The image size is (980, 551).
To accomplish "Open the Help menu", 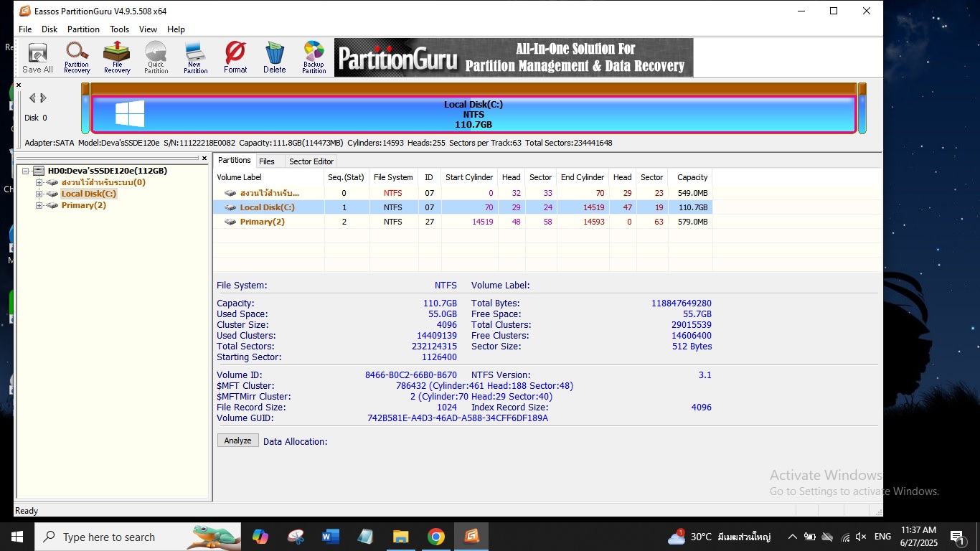I will tap(176, 29).
